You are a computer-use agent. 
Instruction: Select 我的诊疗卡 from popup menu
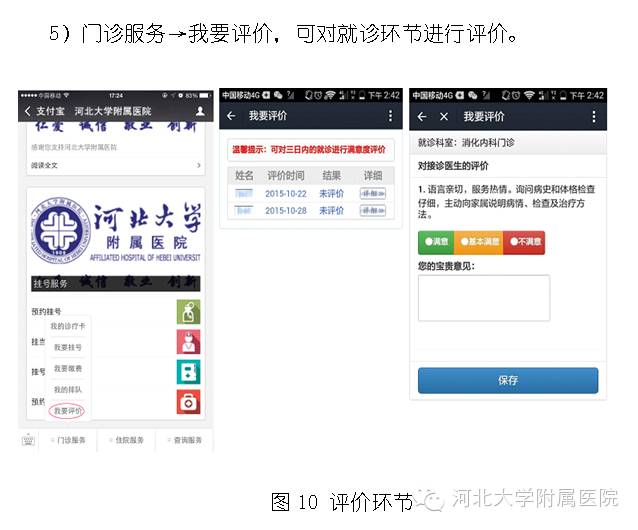68,326
